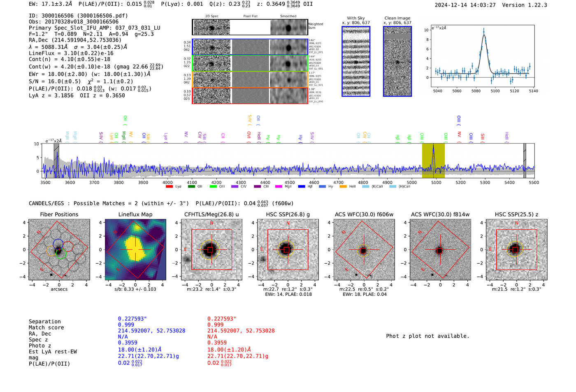Select the red-outlined 2D fiber spectrum row
This screenshot has height=392, width=576.
point(250,95)
